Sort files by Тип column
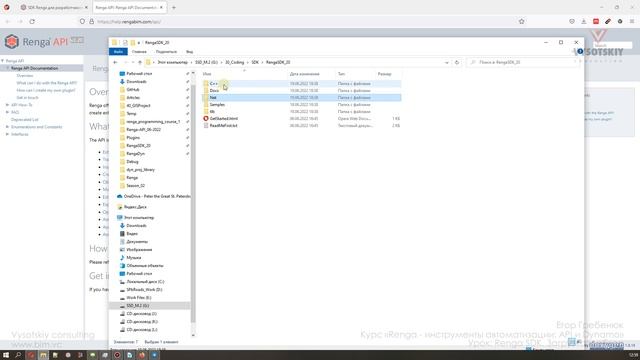Screen dimensions: 640x360 (341, 74)
